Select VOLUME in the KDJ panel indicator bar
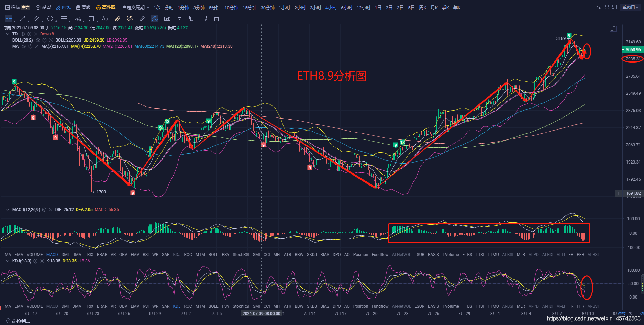The height and width of the screenshot is (325, 644). [35, 306]
